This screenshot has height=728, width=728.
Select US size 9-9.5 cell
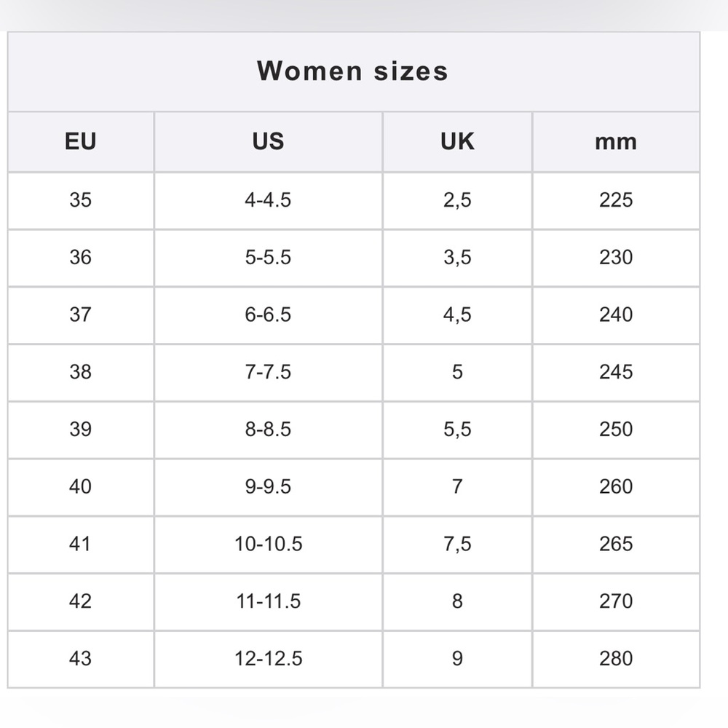pyautogui.click(x=268, y=486)
